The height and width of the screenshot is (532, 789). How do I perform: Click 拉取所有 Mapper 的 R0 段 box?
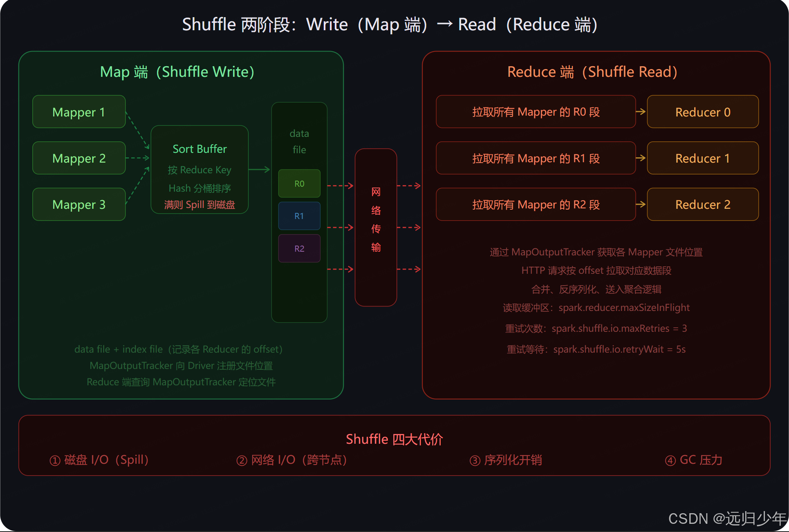point(536,112)
